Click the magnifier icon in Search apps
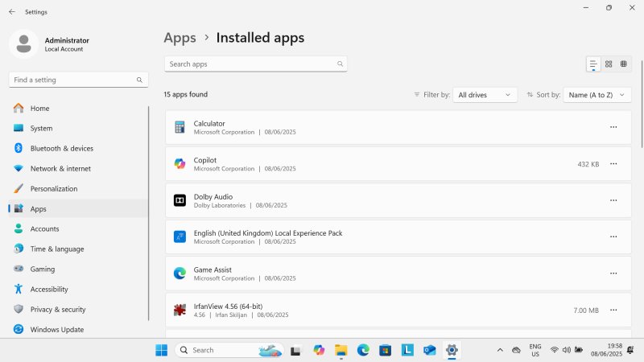 pos(340,64)
